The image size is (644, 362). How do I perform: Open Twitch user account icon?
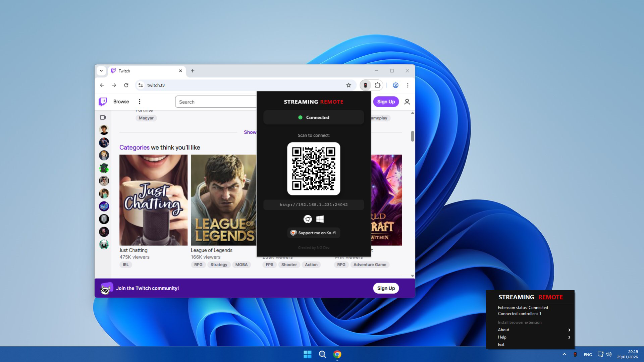[x=407, y=102]
